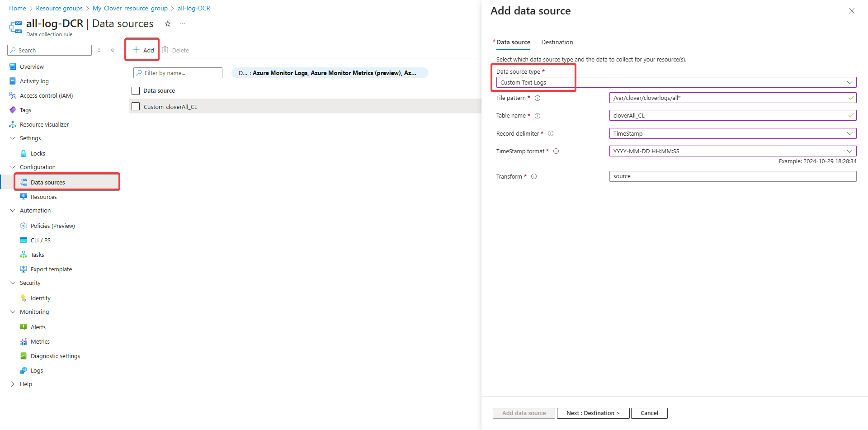Open Alerts under Monitoring
868x430 pixels.
click(38, 326)
